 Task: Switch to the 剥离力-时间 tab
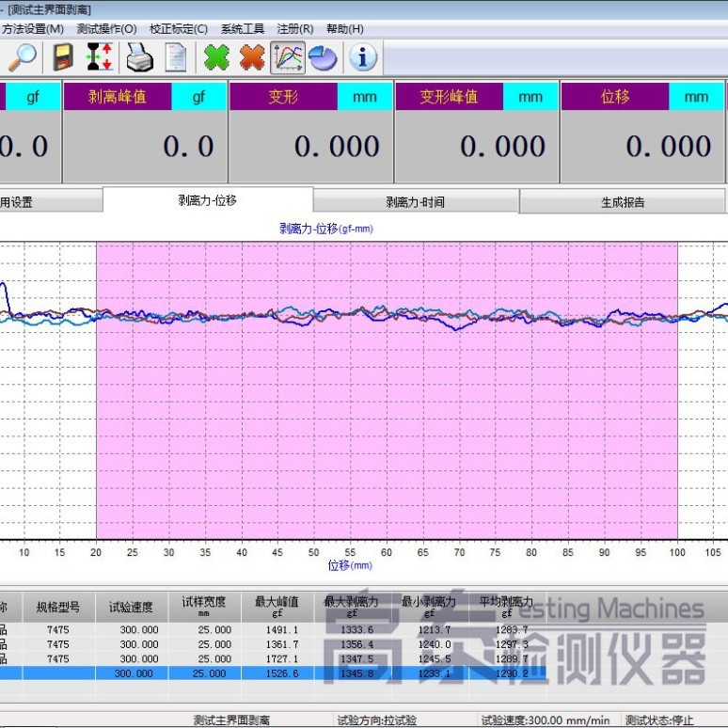[415, 202]
